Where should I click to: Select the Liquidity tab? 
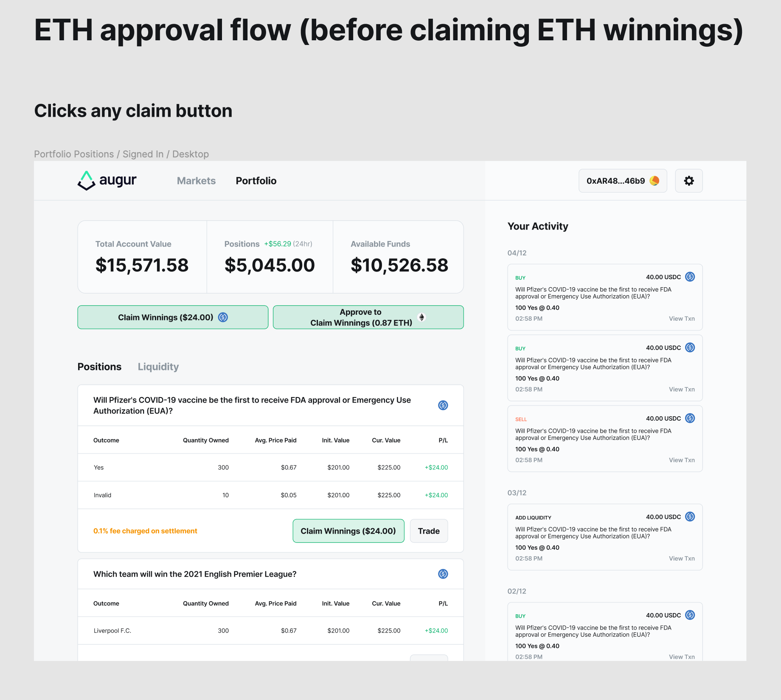pyautogui.click(x=158, y=367)
